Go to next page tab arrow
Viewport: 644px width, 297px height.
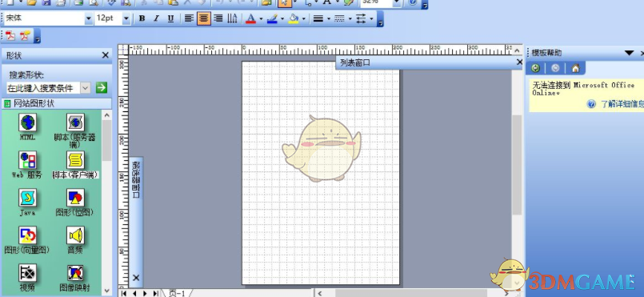145,293
